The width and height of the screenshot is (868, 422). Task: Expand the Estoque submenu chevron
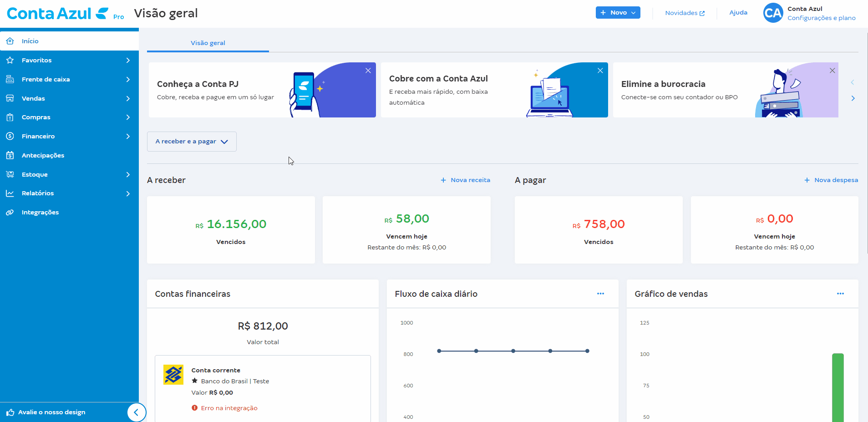tap(128, 174)
